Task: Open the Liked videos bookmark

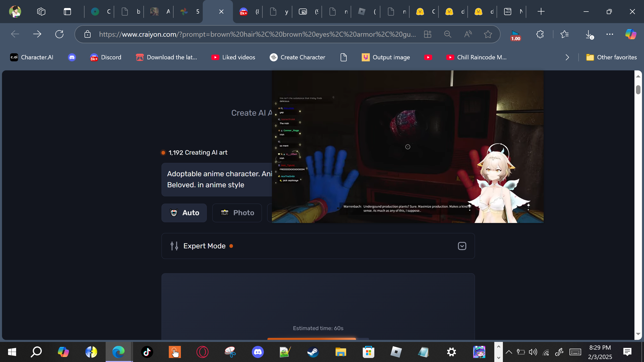Action: [x=233, y=57]
